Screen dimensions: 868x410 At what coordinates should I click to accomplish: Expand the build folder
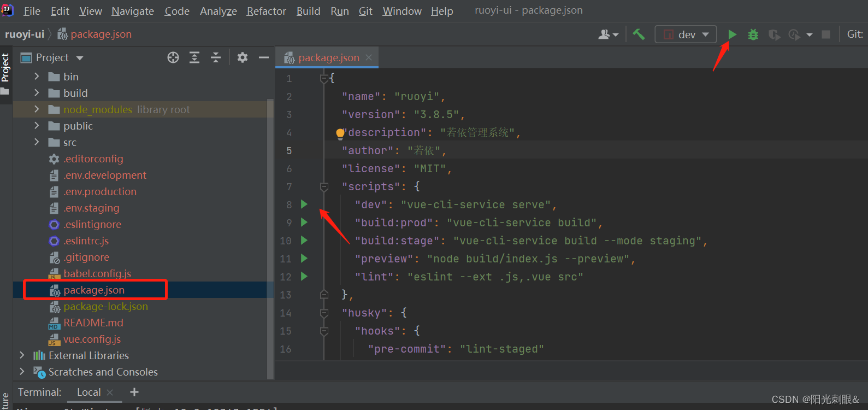[x=37, y=93]
